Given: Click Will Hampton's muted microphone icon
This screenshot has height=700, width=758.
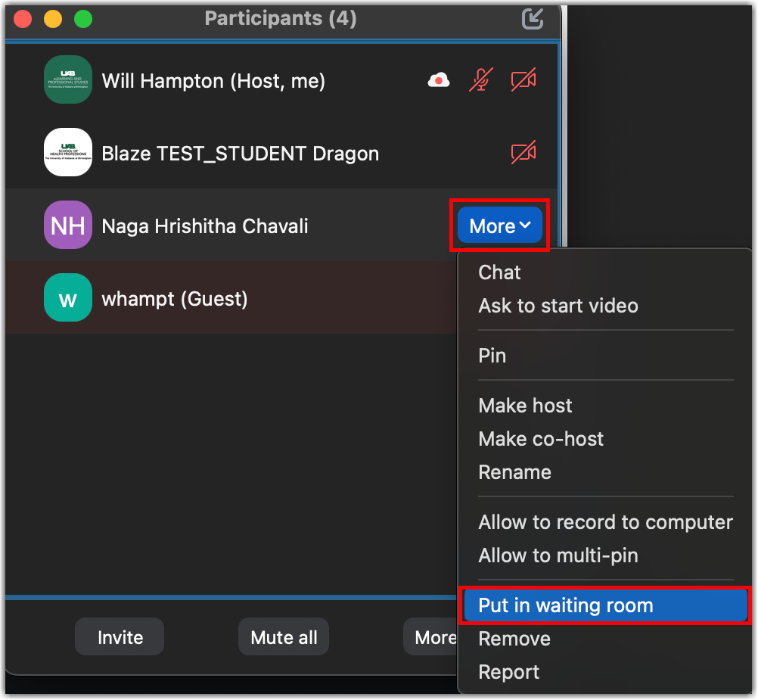Looking at the screenshot, I should pos(480,80).
